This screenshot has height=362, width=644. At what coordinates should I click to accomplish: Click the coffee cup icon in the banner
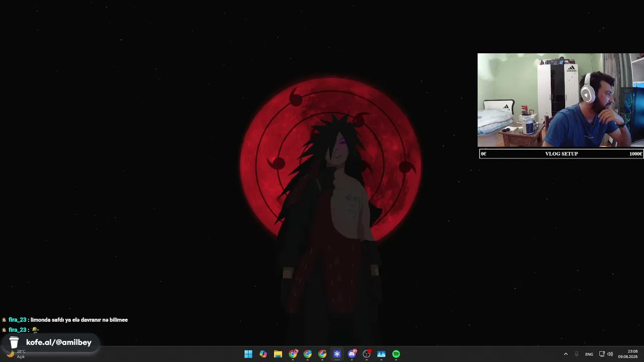(14, 342)
